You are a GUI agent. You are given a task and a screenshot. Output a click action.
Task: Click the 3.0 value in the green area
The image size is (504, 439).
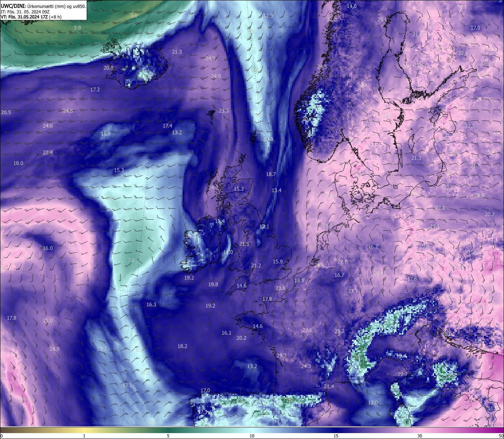(x=134, y=15)
